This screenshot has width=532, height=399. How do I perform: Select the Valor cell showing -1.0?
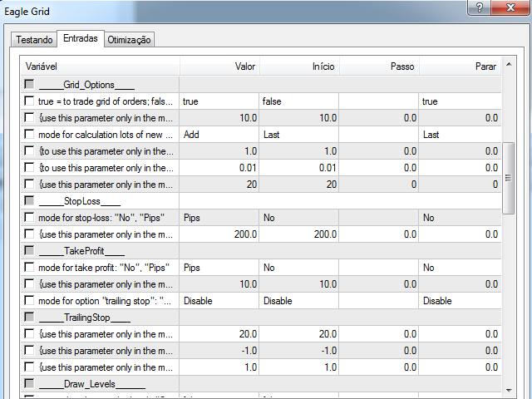click(x=219, y=351)
